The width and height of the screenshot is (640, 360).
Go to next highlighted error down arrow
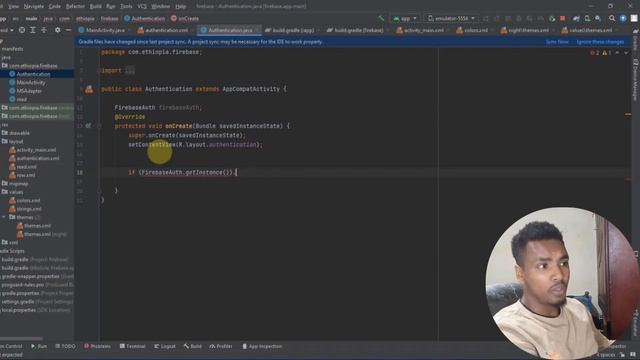626,53
